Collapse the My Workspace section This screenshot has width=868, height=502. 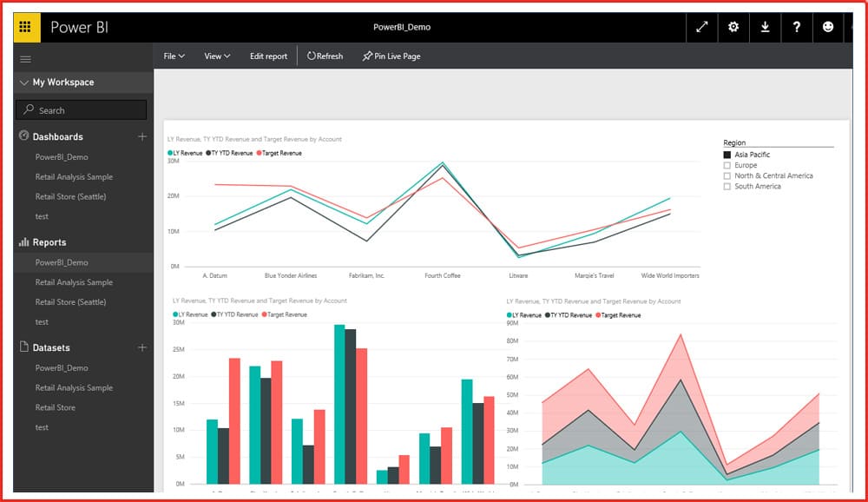(x=23, y=83)
